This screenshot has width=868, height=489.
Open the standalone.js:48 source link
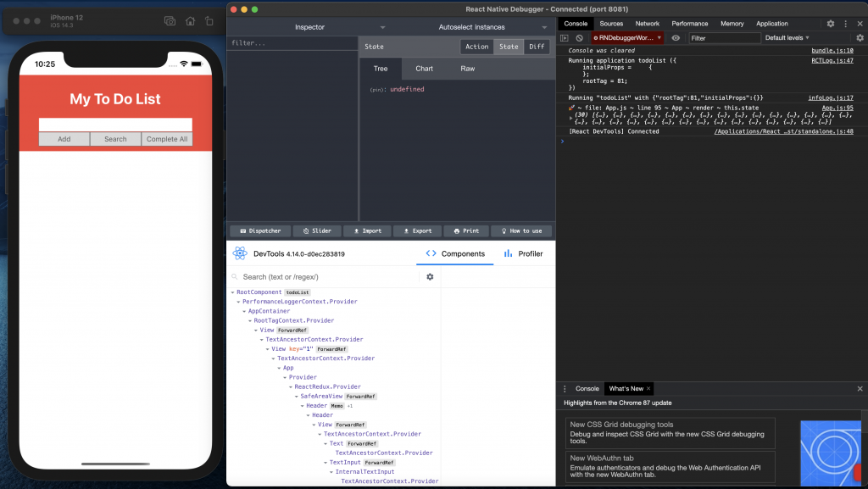coord(783,131)
